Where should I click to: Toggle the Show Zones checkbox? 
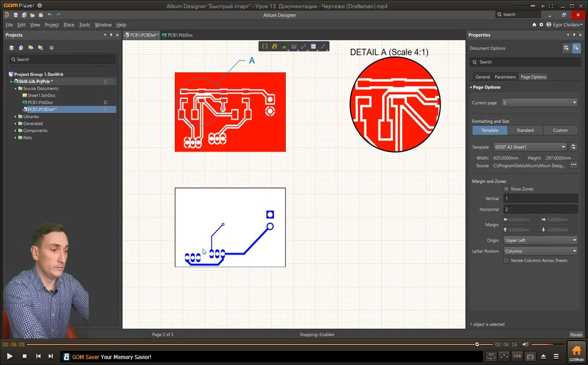tap(507, 189)
